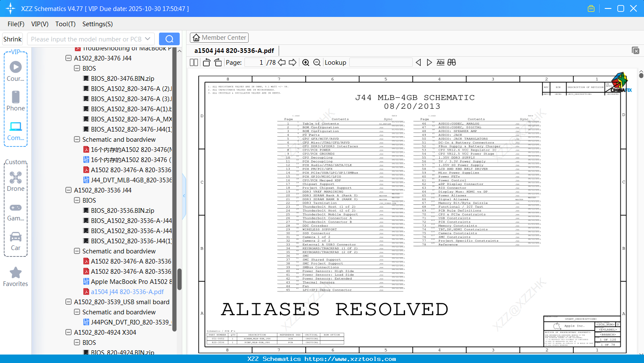Collapse Schematic and boardview under A1502_820-3476
The height and width of the screenshot is (363, 644).
point(77,139)
